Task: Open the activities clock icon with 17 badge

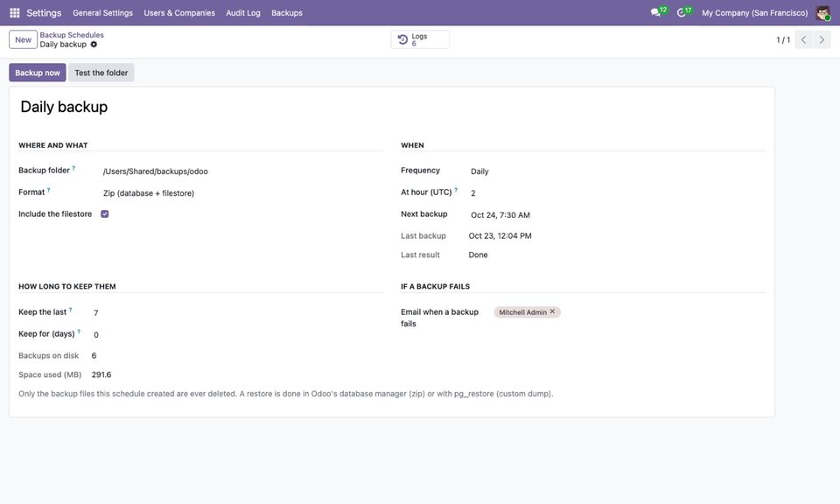Action: (683, 11)
